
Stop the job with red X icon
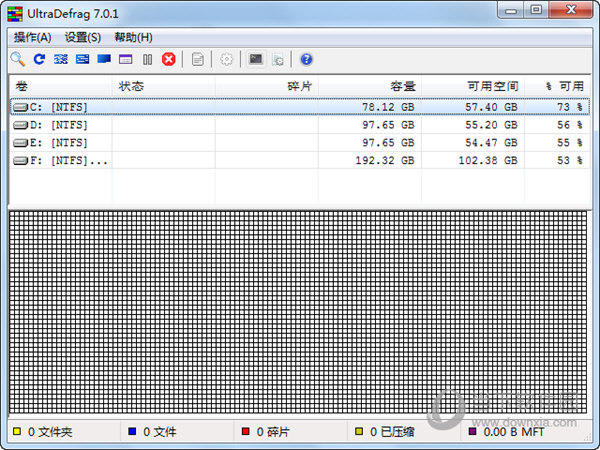click(169, 59)
